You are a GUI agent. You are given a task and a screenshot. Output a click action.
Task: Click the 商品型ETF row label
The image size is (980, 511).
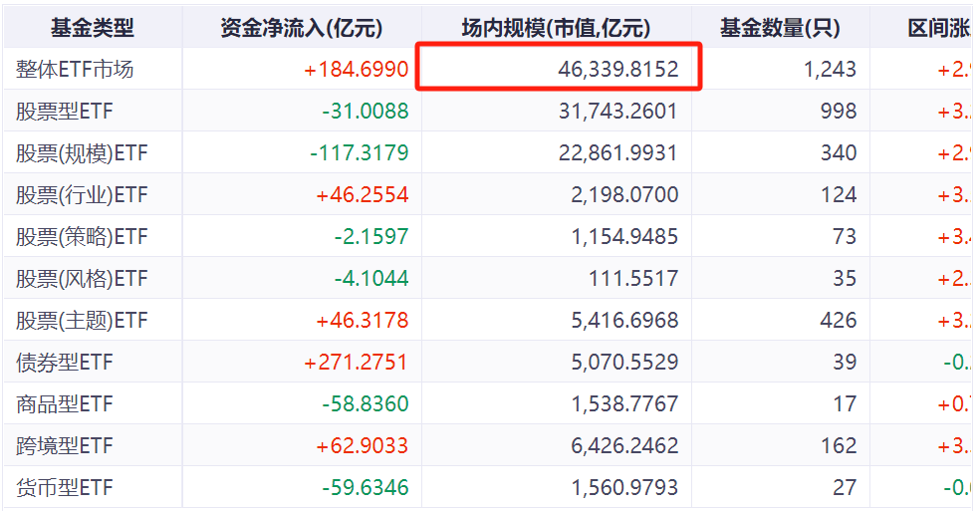(x=65, y=404)
